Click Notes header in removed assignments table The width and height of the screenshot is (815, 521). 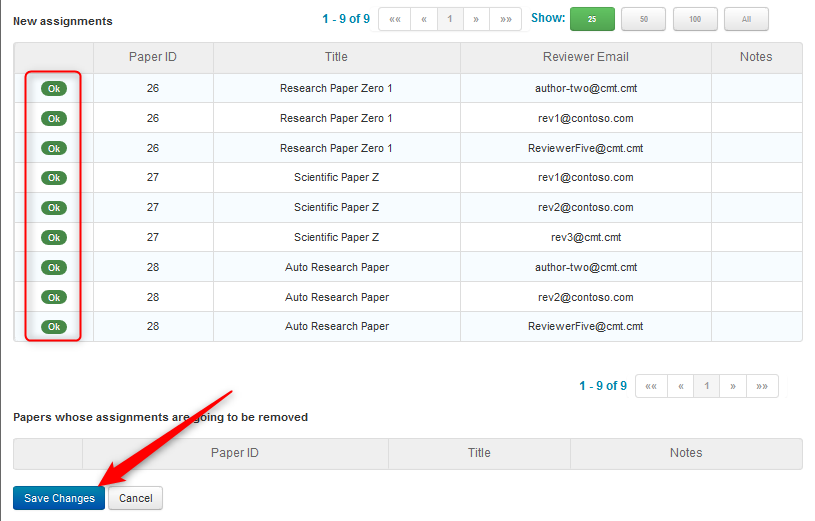(686, 453)
